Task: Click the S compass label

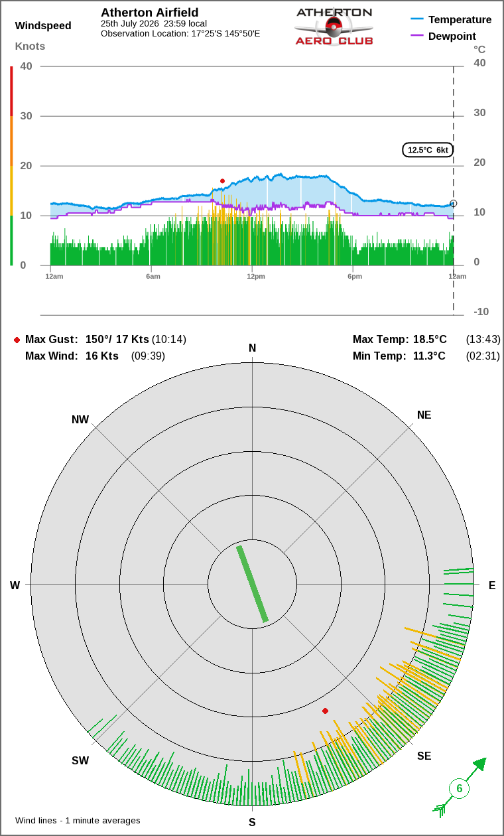Action: [252, 823]
